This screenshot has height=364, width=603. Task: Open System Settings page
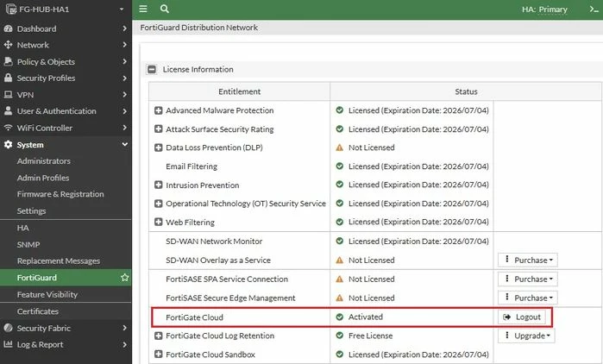tap(32, 210)
